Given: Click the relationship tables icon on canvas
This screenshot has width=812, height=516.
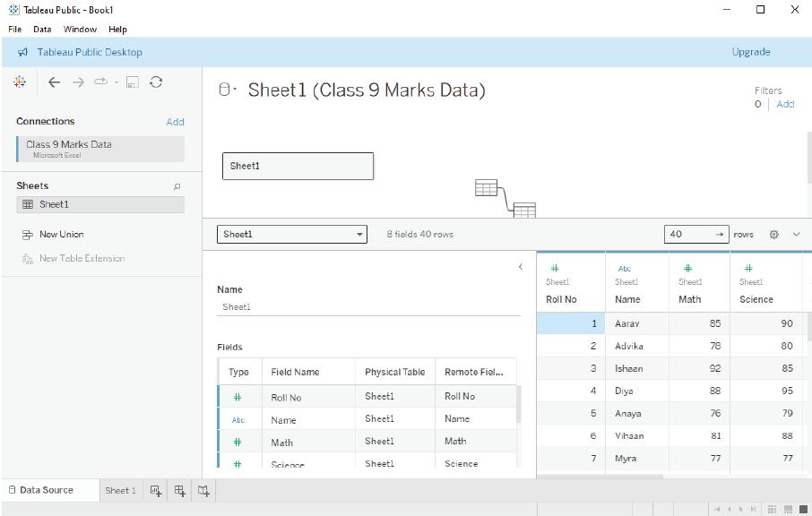Looking at the screenshot, I should (505, 198).
